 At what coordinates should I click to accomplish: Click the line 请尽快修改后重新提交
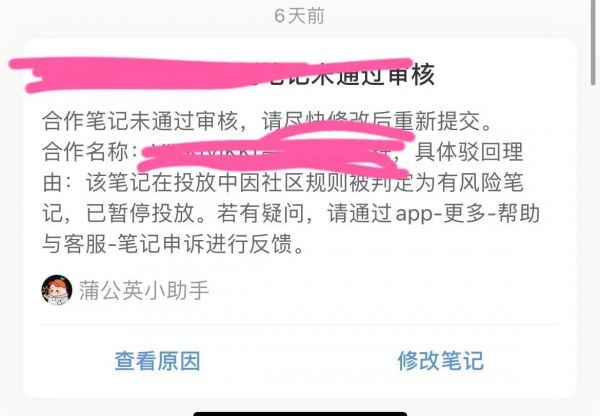pyautogui.click(x=377, y=122)
